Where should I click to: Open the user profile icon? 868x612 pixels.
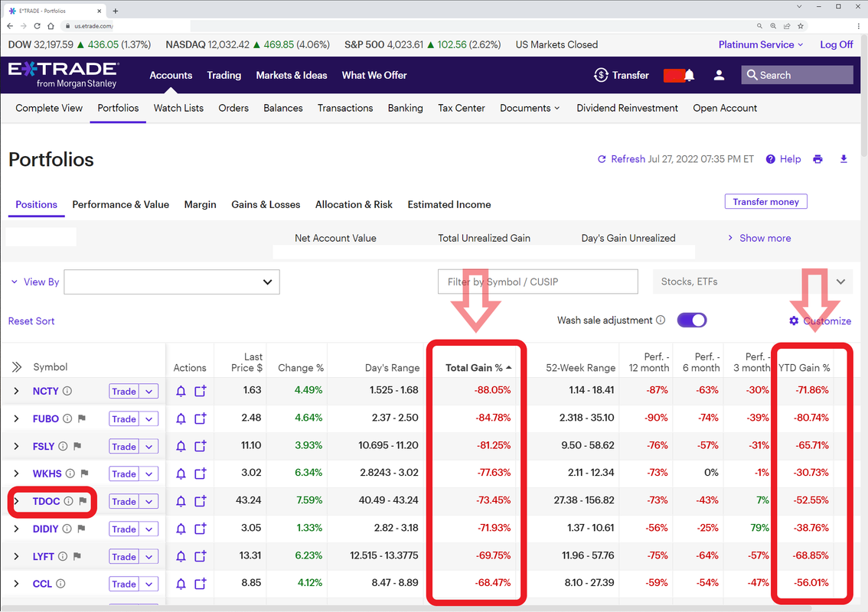click(x=719, y=75)
